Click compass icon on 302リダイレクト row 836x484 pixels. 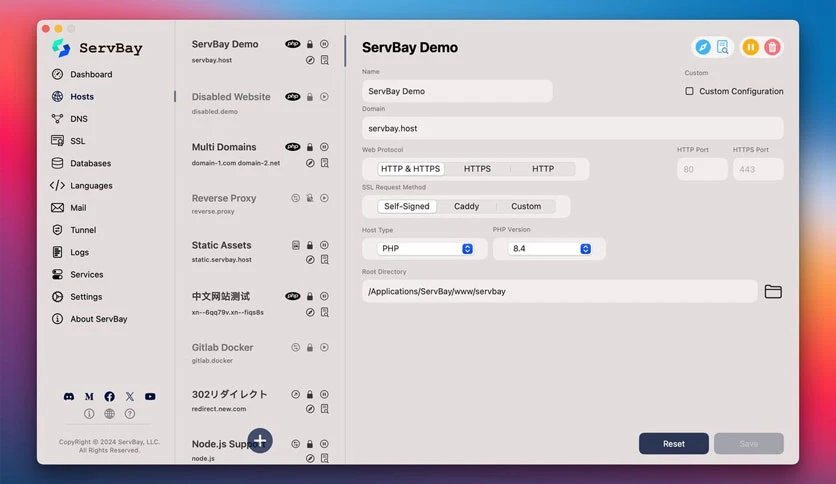[310, 409]
